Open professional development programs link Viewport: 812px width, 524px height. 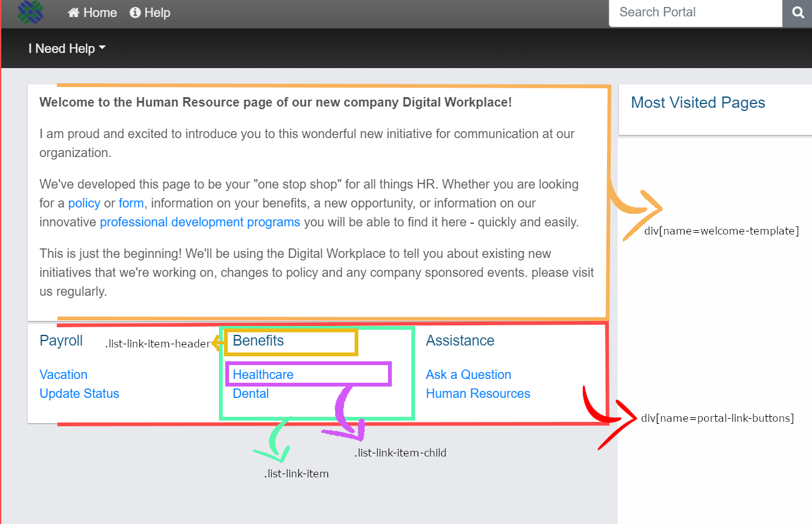tap(200, 222)
